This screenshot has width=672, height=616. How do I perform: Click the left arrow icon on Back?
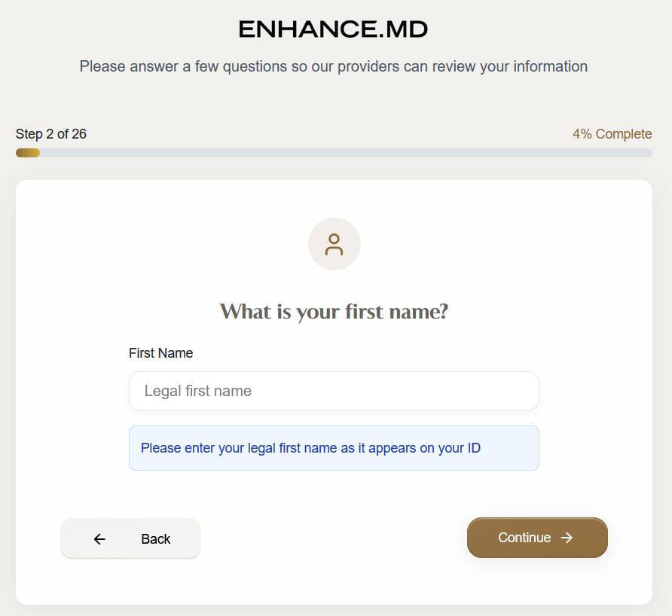coord(99,539)
